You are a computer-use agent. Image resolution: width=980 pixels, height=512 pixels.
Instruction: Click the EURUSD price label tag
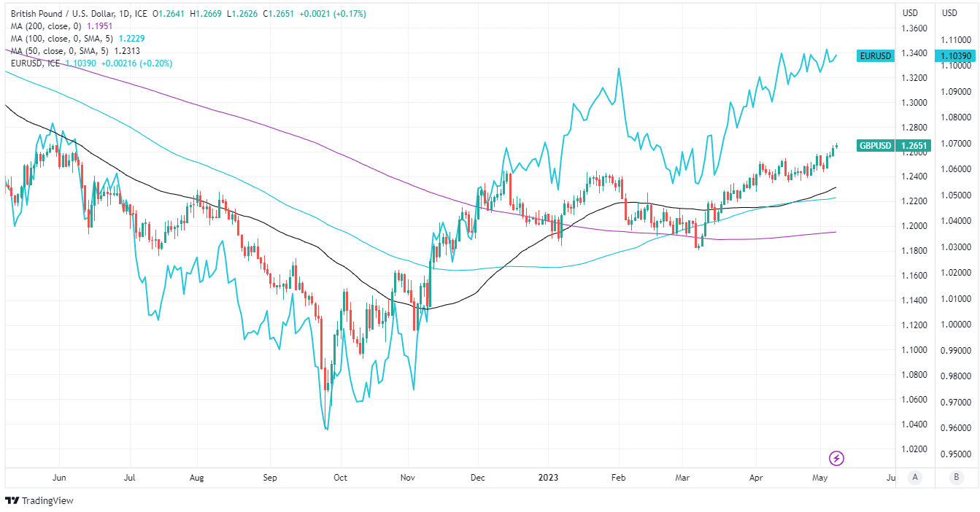pos(875,56)
